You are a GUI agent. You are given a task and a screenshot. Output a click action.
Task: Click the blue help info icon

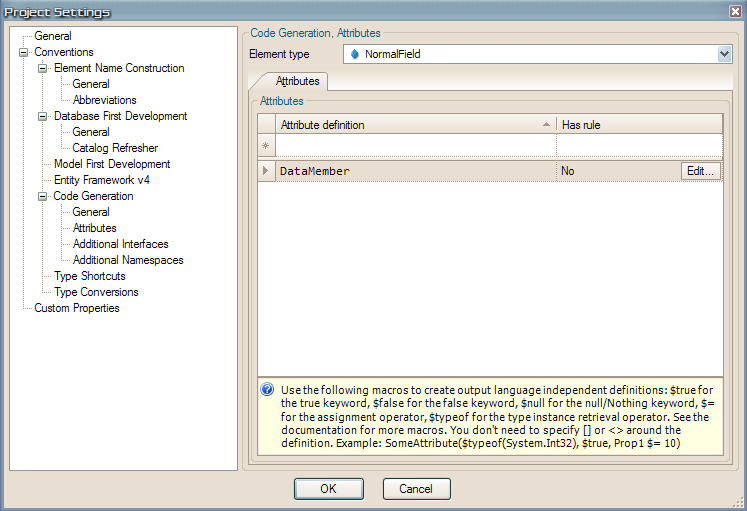(x=267, y=389)
